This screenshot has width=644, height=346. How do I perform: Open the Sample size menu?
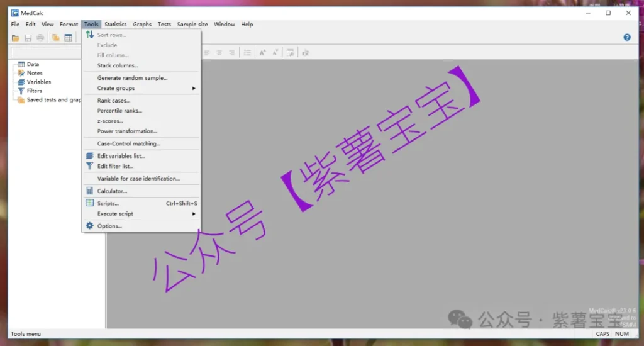[x=192, y=25]
